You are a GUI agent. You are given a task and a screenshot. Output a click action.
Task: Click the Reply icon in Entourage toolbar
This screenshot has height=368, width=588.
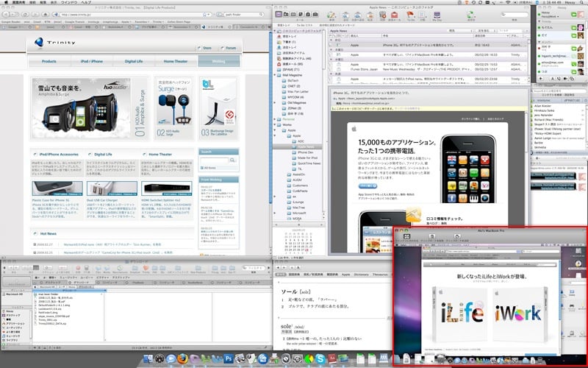345,15
